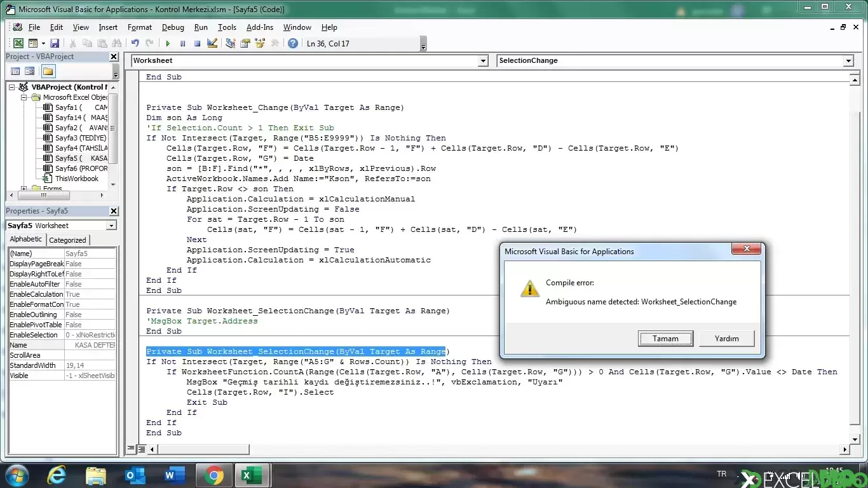Open the Window menu
The width and height of the screenshot is (868, 488).
pyautogui.click(x=297, y=27)
